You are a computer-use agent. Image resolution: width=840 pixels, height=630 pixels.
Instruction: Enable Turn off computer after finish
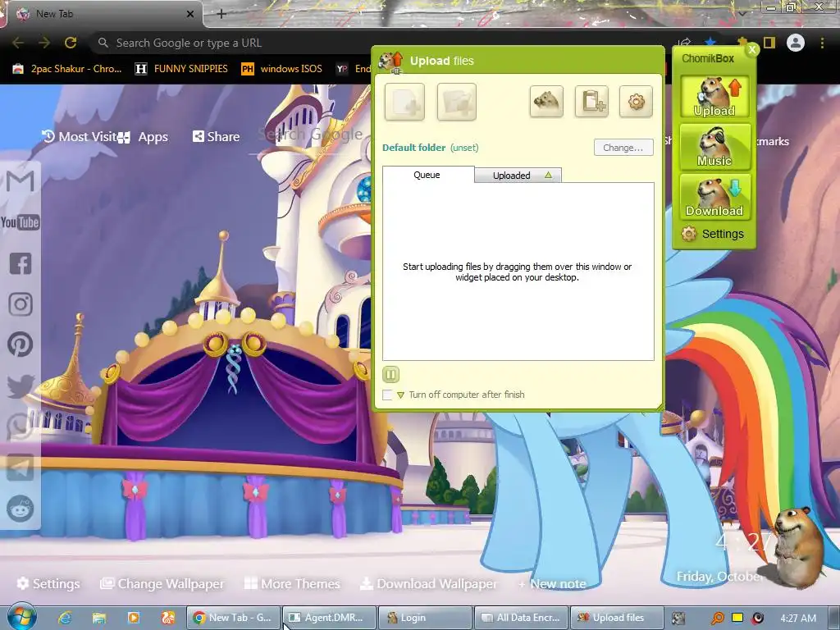pos(387,395)
